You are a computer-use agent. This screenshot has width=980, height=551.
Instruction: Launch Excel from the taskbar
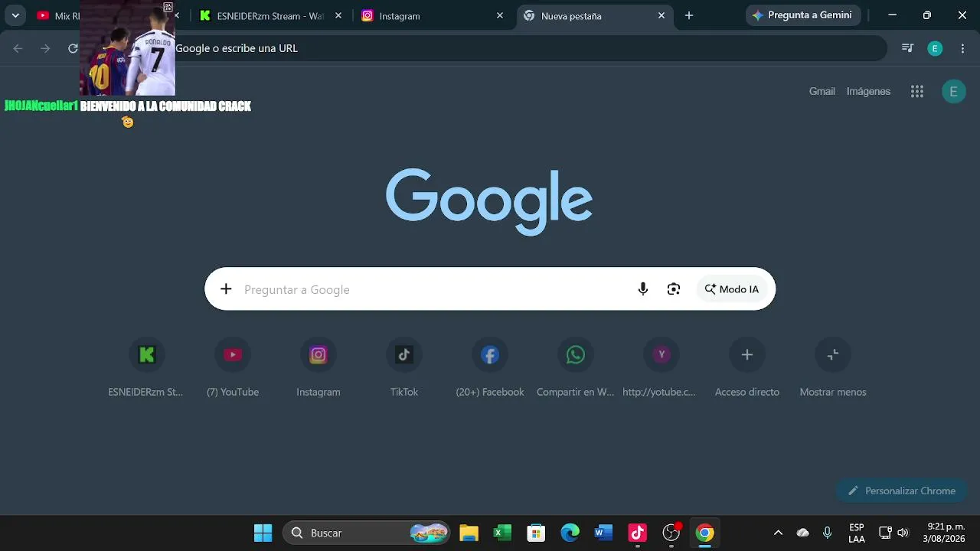(502, 533)
